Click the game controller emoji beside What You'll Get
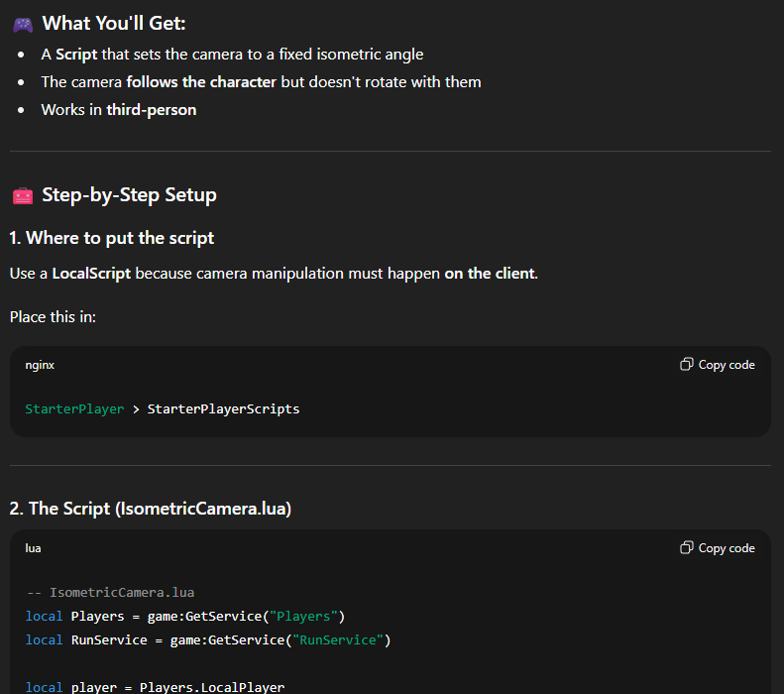 pyautogui.click(x=23, y=24)
